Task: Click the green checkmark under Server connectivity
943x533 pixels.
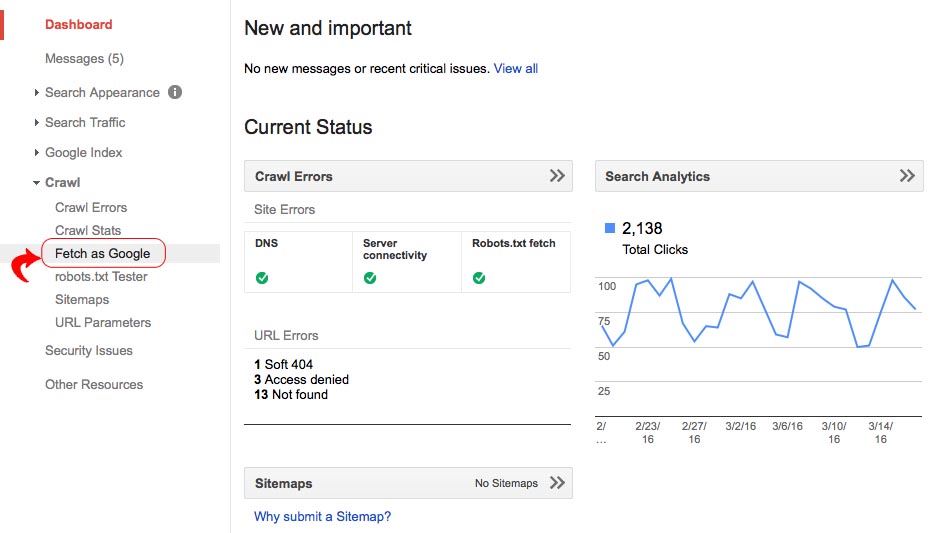Action: 370,278
